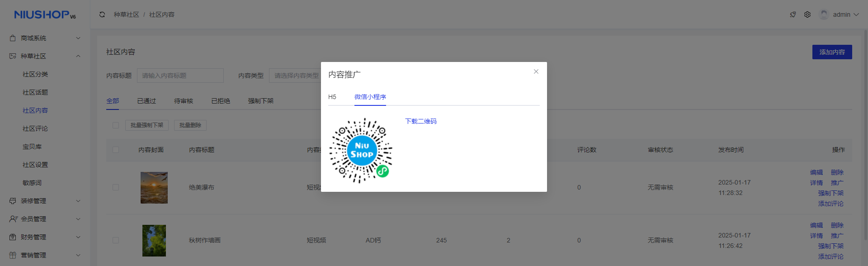Open 社区话题 in the sidebar
The height and width of the screenshot is (266, 868).
tap(35, 92)
